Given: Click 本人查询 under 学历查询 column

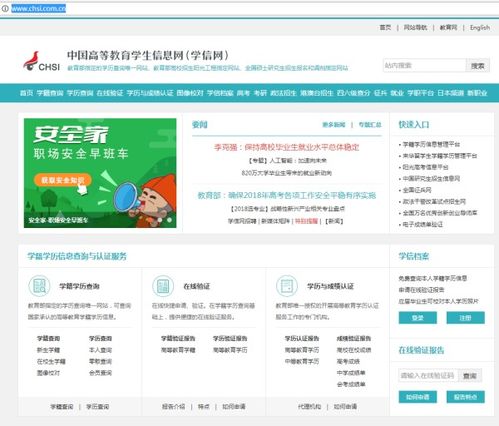Looking at the screenshot, I should pos(100,350).
